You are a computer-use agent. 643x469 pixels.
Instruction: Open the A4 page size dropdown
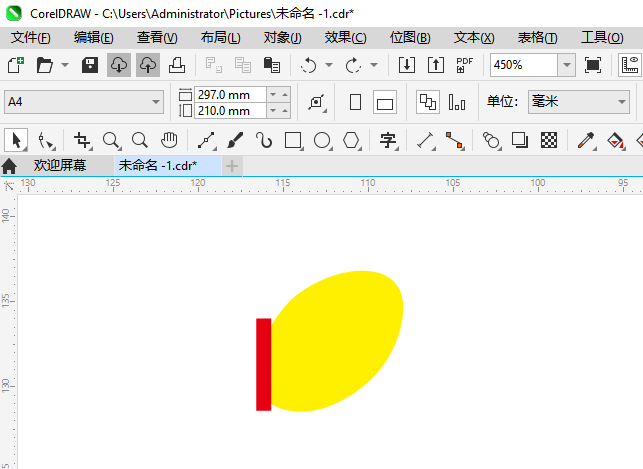point(84,102)
